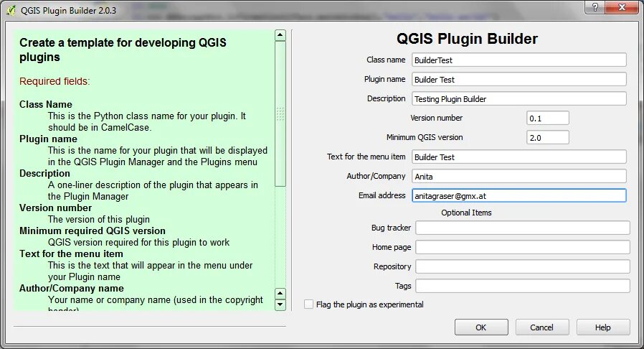
Task: Click the 'Plugin name' help heading
Action: tap(48, 139)
